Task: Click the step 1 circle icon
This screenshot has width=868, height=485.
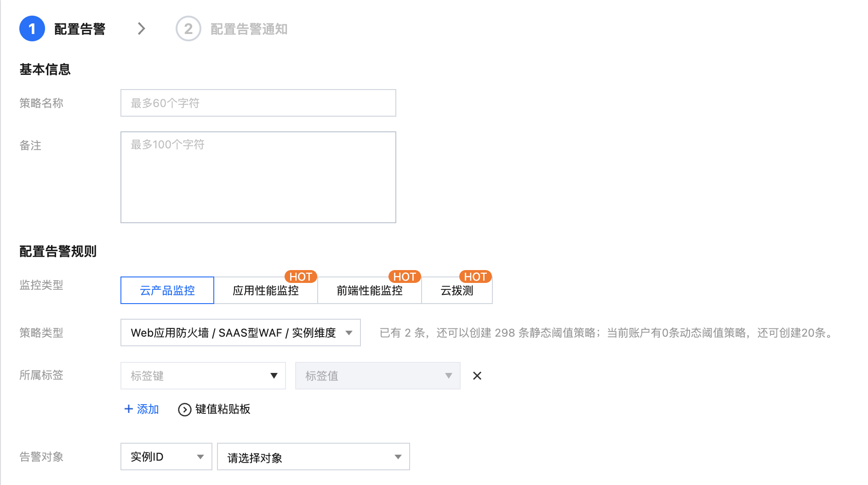Action: [x=32, y=29]
